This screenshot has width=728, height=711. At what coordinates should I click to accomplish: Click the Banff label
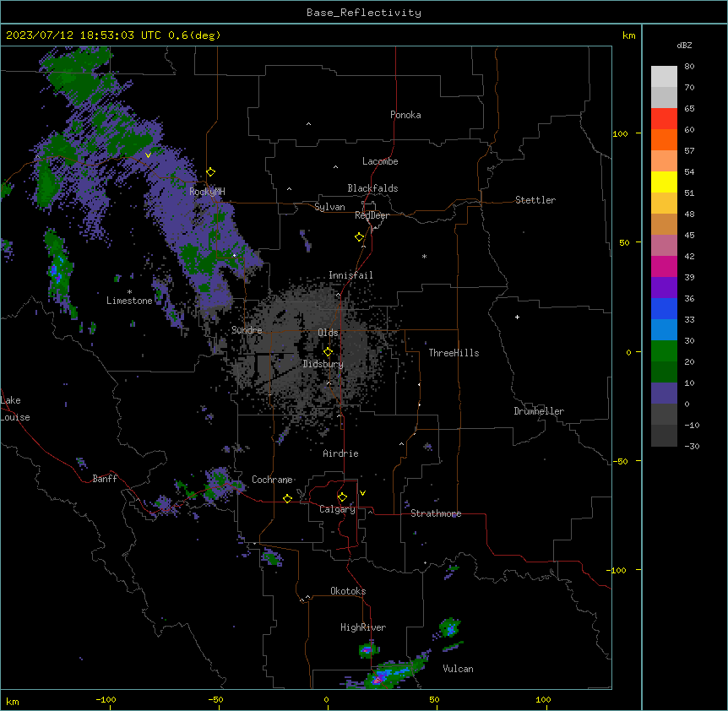click(105, 479)
